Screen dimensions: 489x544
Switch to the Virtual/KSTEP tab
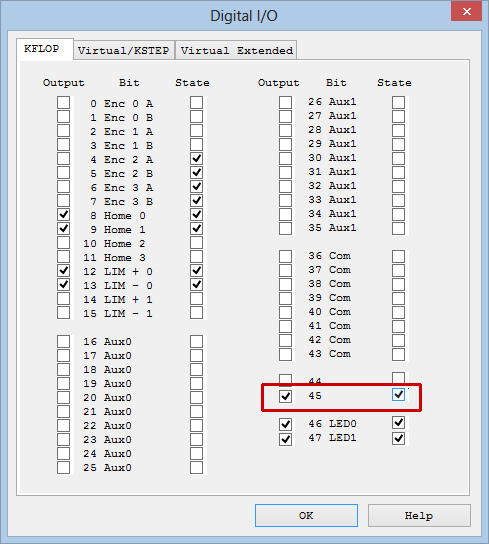[124, 50]
